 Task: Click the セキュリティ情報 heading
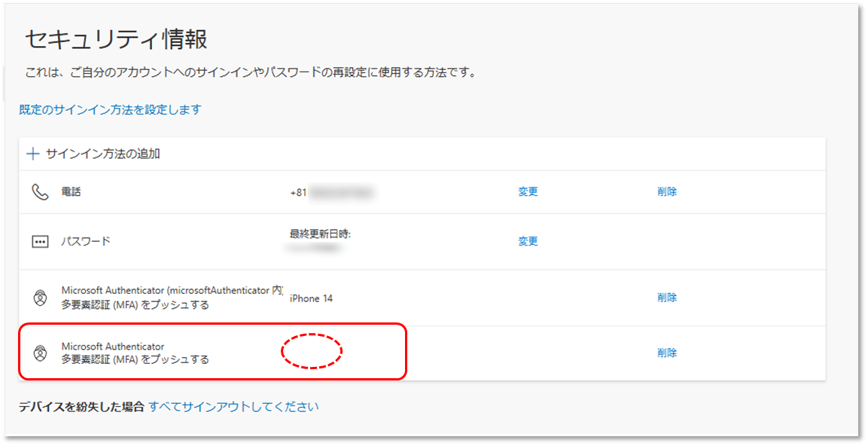coord(116,39)
